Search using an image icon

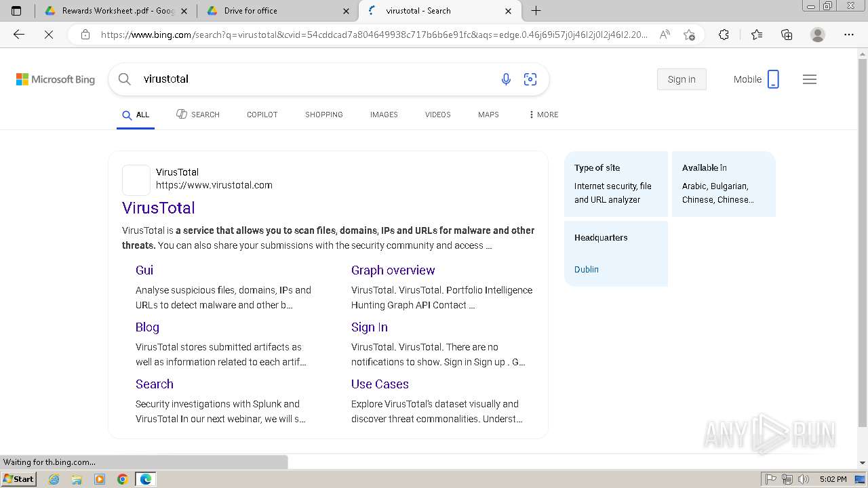click(x=530, y=79)
